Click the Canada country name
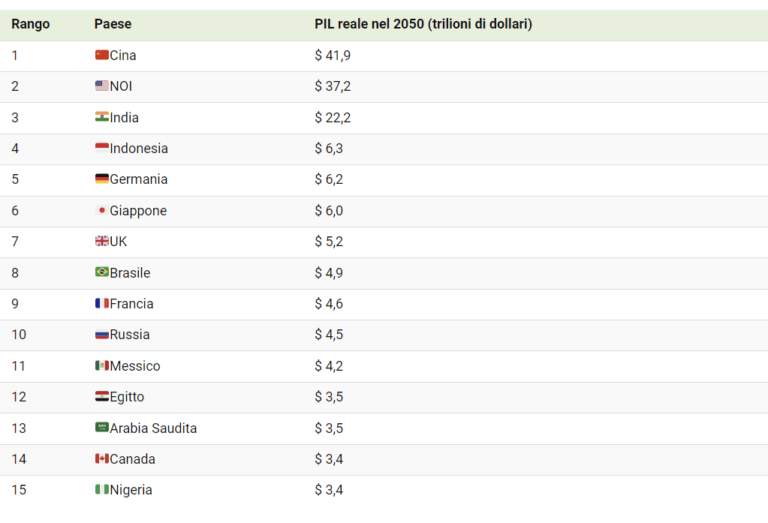 132,459
